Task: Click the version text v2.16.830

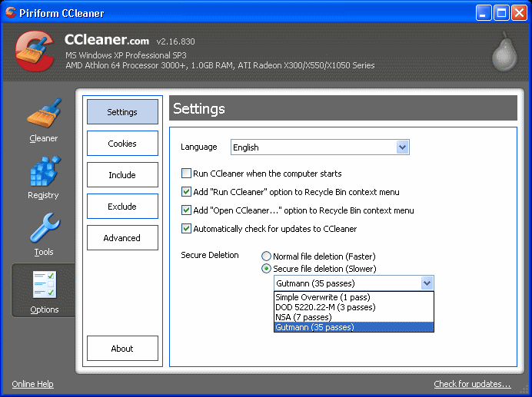Action: point(176,41)
